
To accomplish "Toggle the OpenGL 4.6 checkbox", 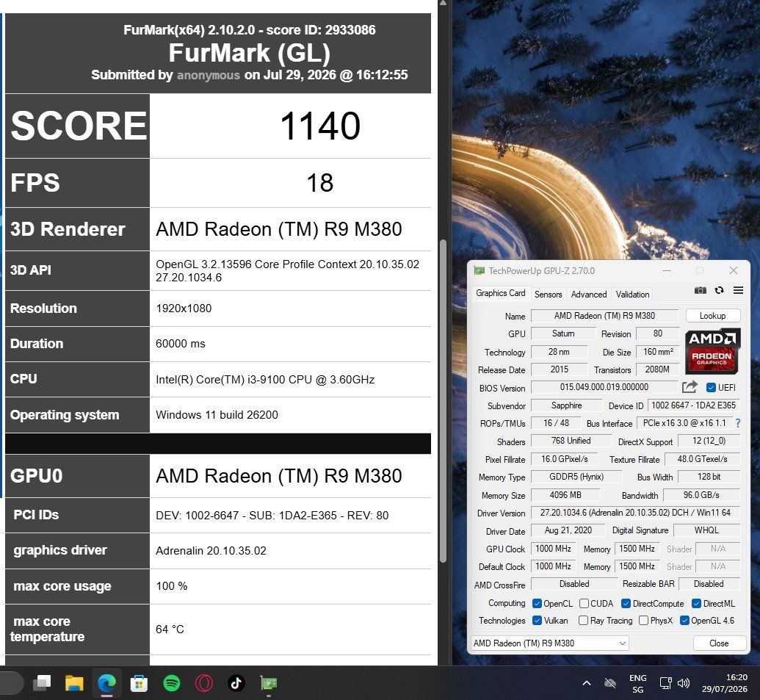I will coord(684,621).
